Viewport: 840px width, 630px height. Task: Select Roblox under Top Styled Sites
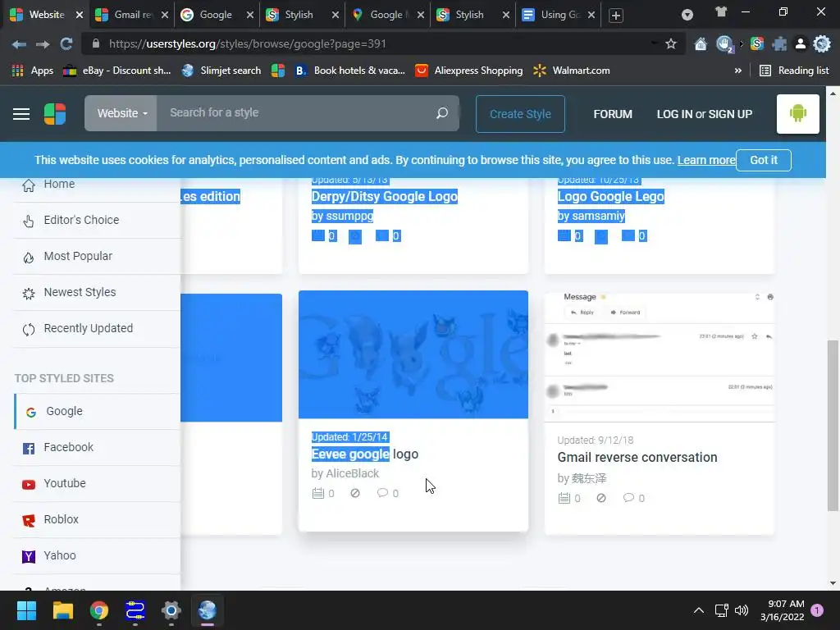[97, 519]
